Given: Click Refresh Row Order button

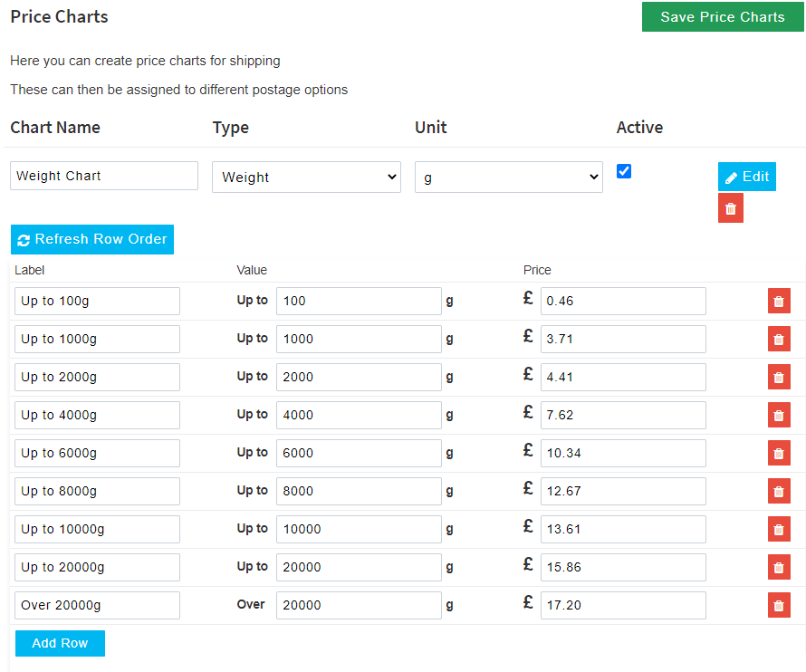Looking at the screenshot, I should coord(92,240).
